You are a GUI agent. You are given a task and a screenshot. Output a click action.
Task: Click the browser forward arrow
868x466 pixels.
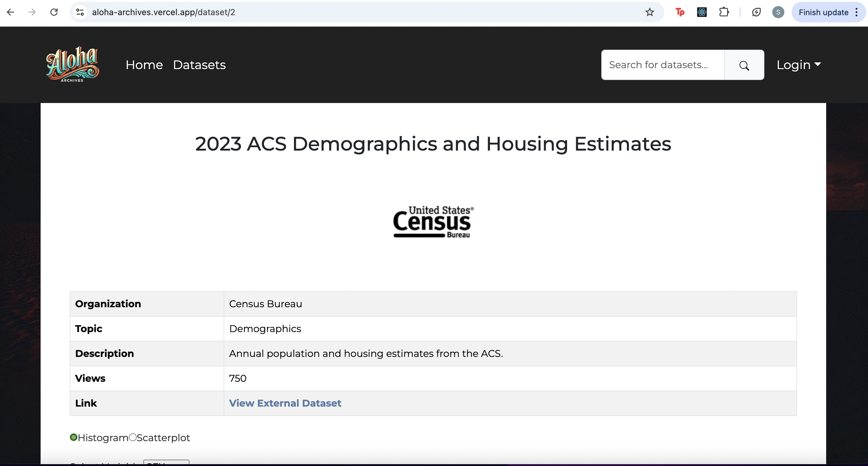tap(32, 12)
